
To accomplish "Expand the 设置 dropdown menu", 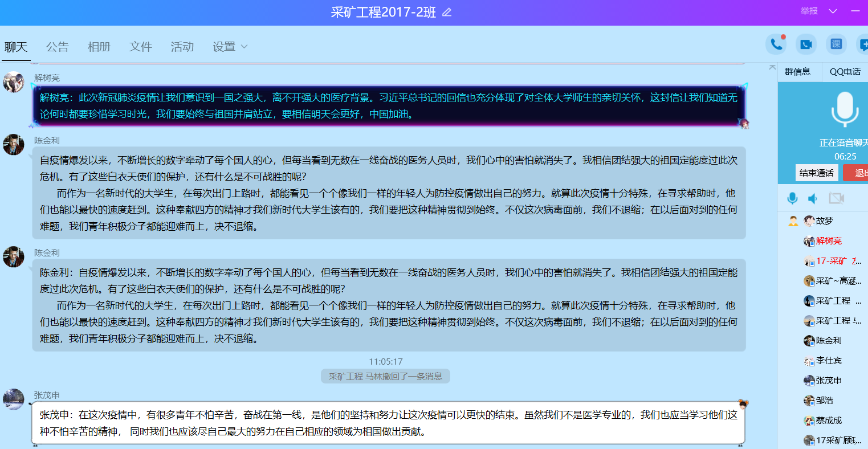I will (230, 47).
